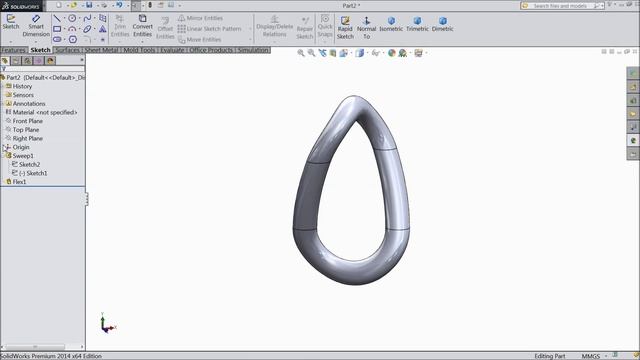Click the Search files and models box
The image size is (640, 360).
(x=563, y=6)
